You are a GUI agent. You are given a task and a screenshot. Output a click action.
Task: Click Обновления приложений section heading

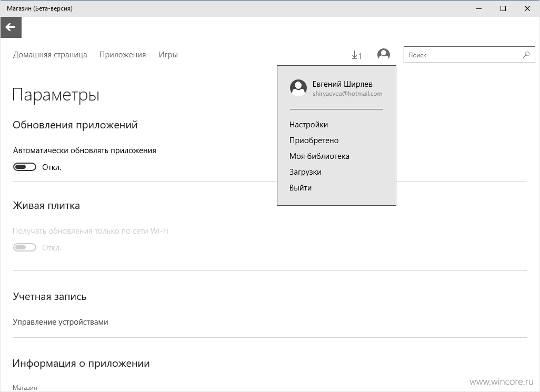click(75, 125)
